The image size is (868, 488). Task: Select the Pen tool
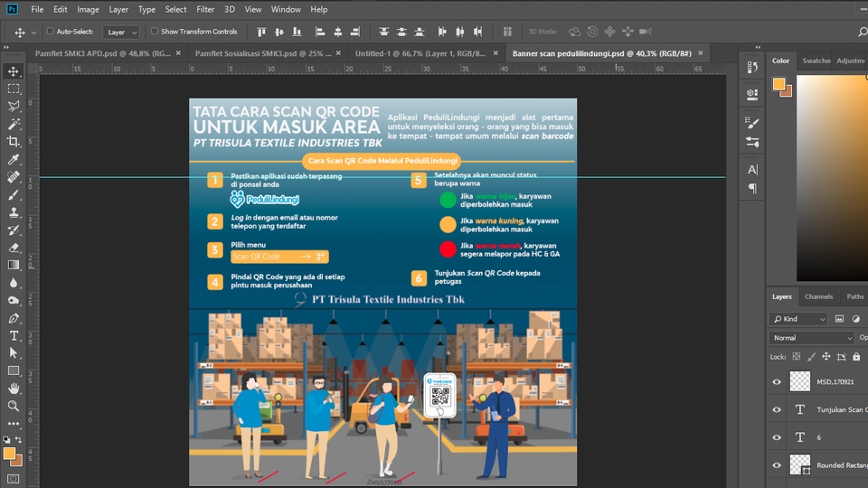tap(14, 318)
